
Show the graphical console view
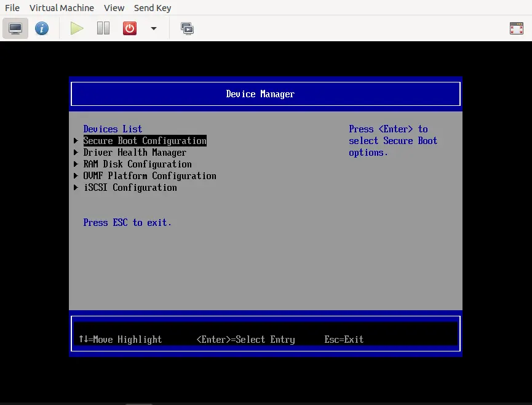click(15, 28)
